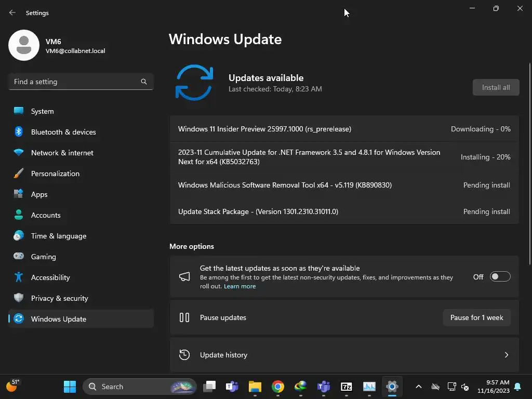
Task: Click the Downloading - 0% status
Action: [x=481, y=129]
